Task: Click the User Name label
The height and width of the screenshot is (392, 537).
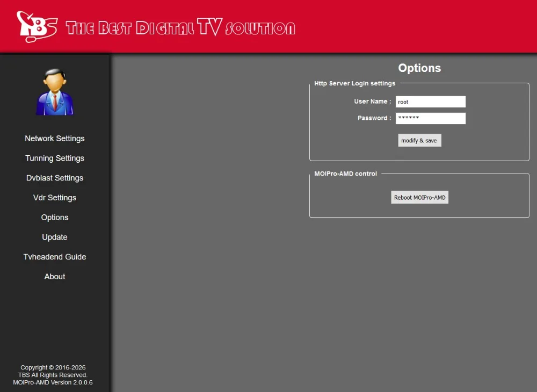Action: coord(372,101)
